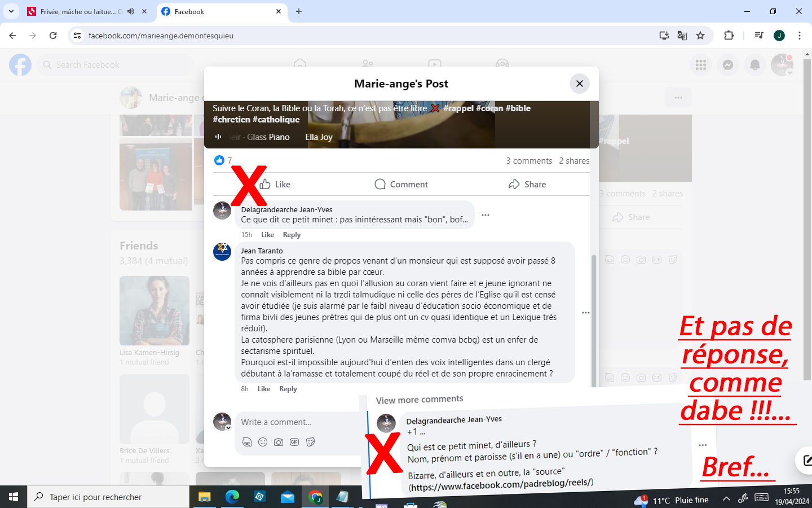Translate this page icon
The width and height of the screenshot is (812, 508).
coord(682,36)
